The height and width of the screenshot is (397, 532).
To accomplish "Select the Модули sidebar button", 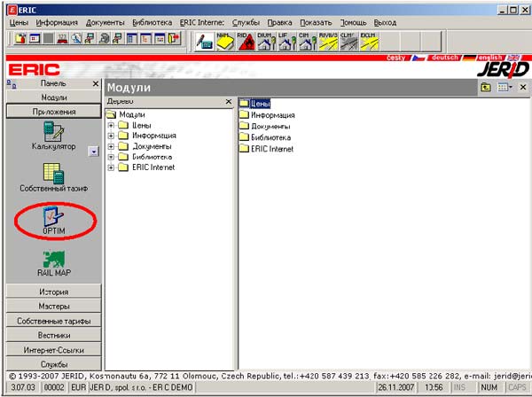I will 53,97.
